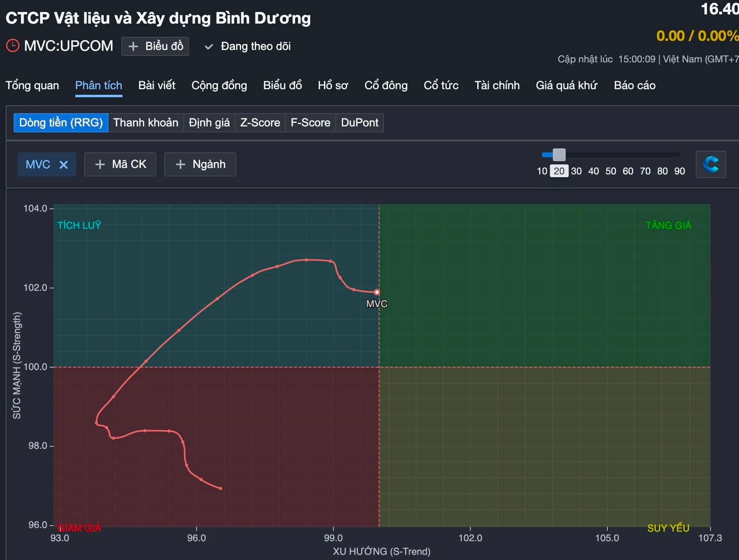This screenshot has width=739, height=560.
Task: Open the Z-Score analysis tab
Action: (260, 122)
